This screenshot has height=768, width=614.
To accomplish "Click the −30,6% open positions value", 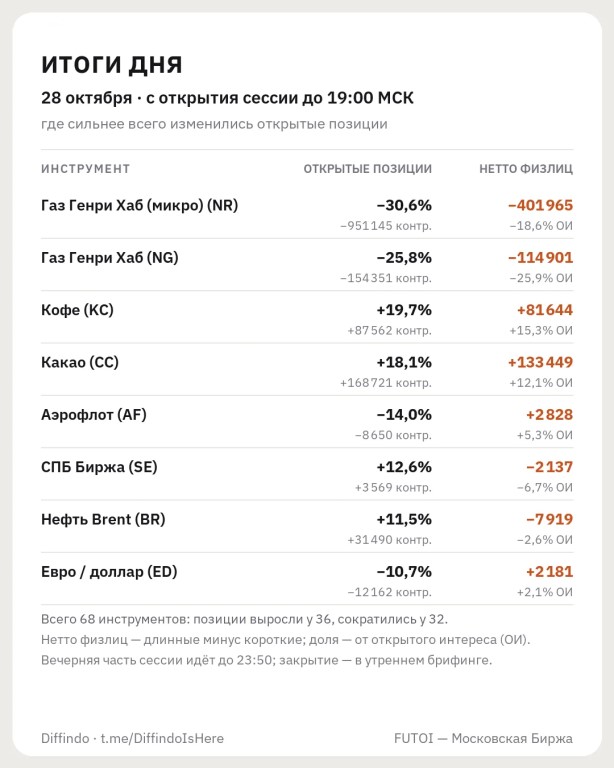I will (404, 205).
